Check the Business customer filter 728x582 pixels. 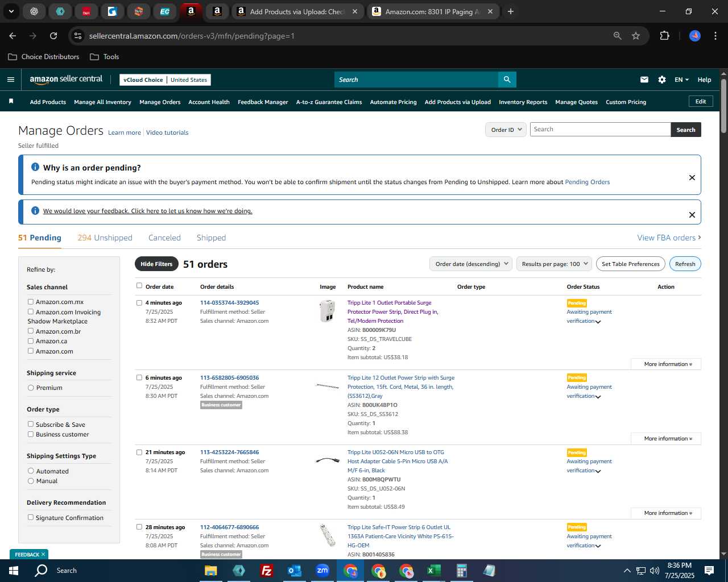tap(31, 434)
